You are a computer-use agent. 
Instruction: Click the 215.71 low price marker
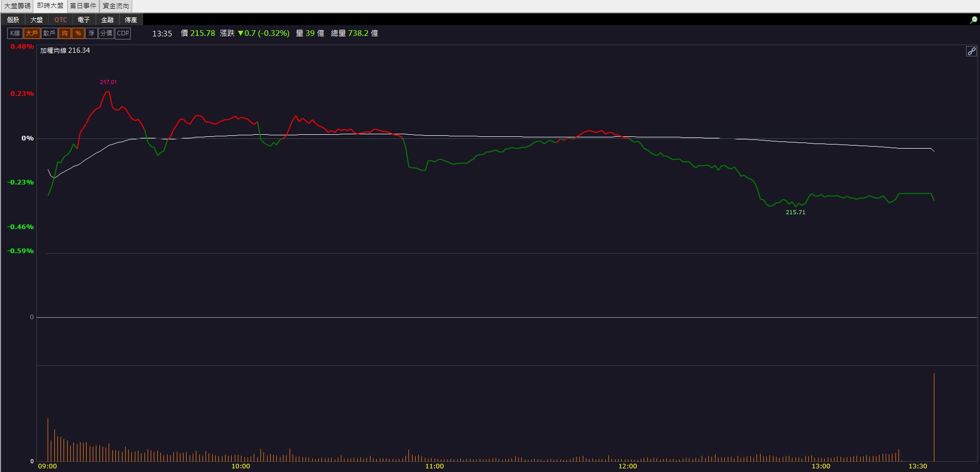(795, 212)
